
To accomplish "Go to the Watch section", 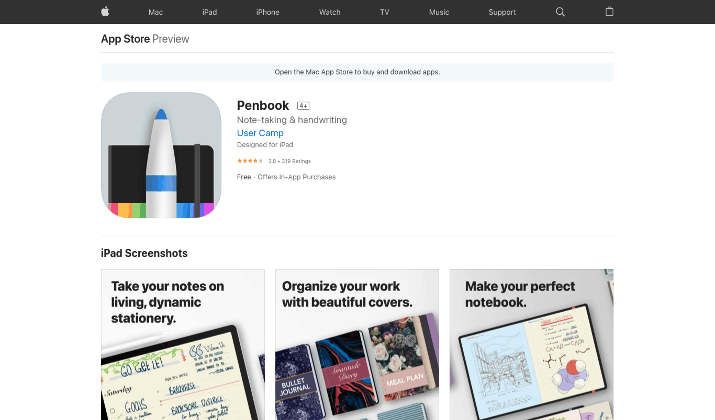I will point(330,12).
